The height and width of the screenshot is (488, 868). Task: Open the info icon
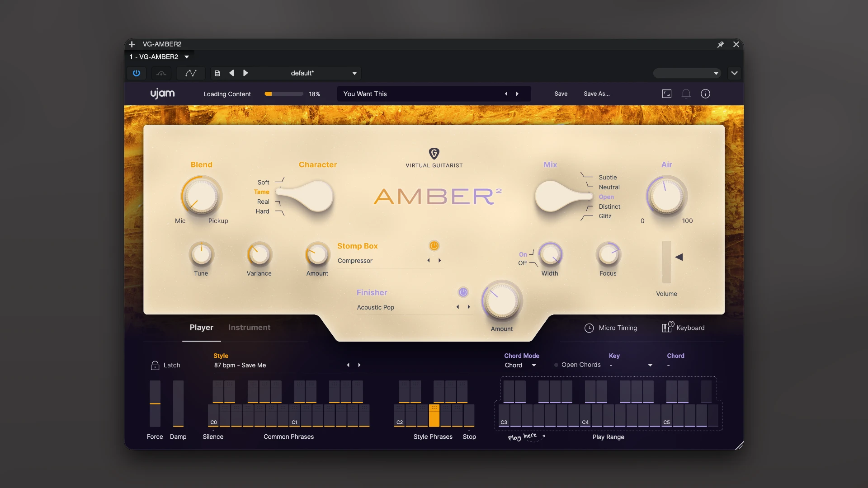[x=705, y=94]
